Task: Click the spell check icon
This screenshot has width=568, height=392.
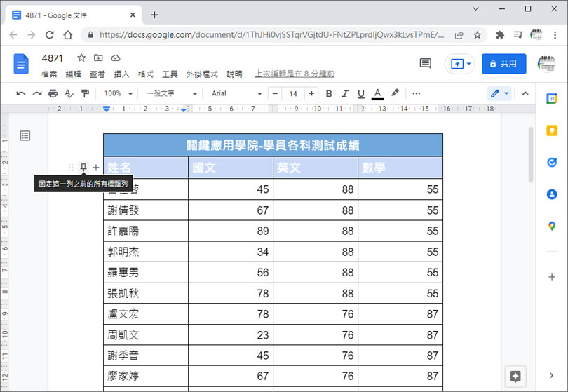Action: [x=69, y=93]
